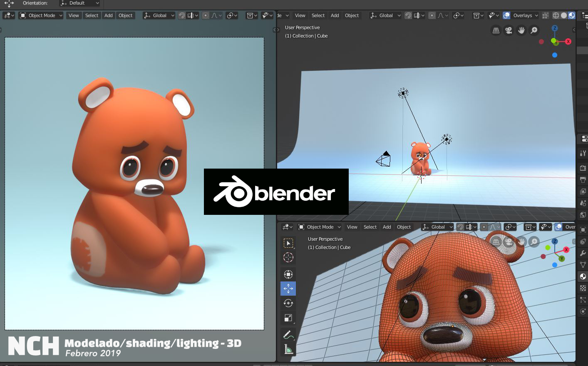The width and height of the screenshot is (588, 366).
Task: Open Add menu in left viewport header
Action: pos(108,15)
